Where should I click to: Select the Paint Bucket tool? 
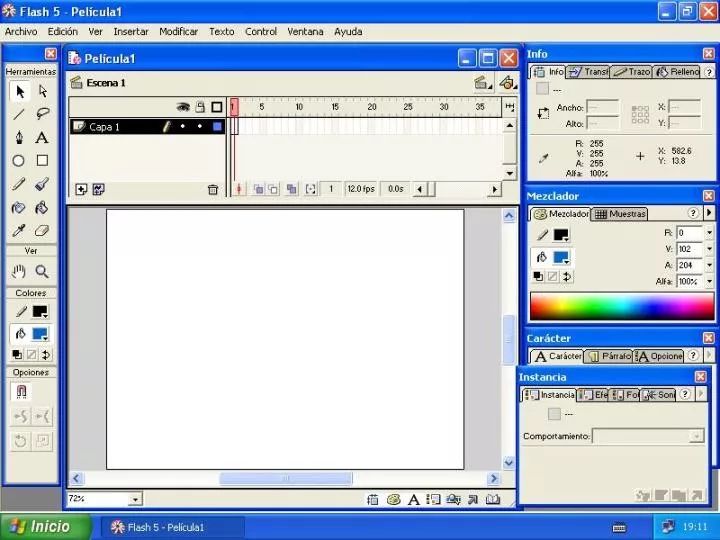pyautogui.click(x=42, y=208)
